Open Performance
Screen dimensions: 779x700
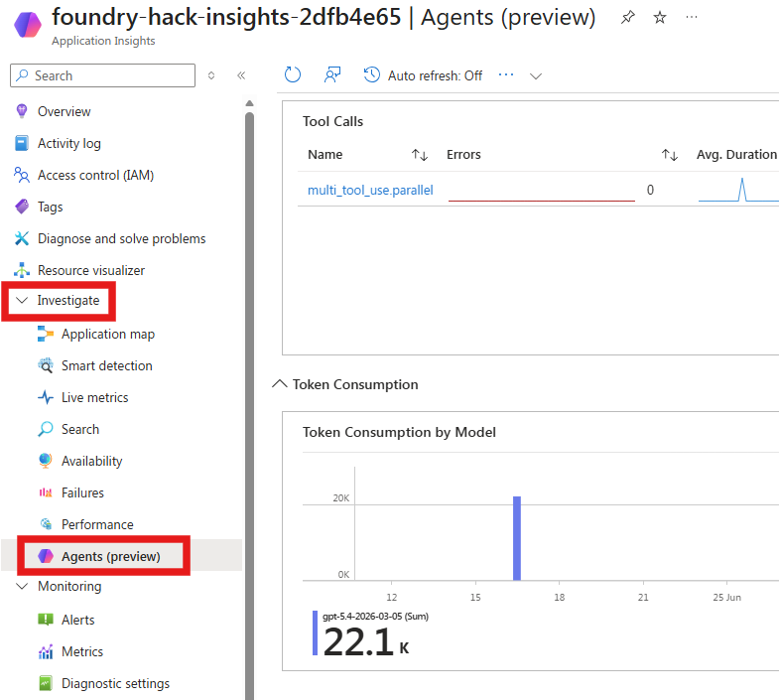(x=97, y=524)
